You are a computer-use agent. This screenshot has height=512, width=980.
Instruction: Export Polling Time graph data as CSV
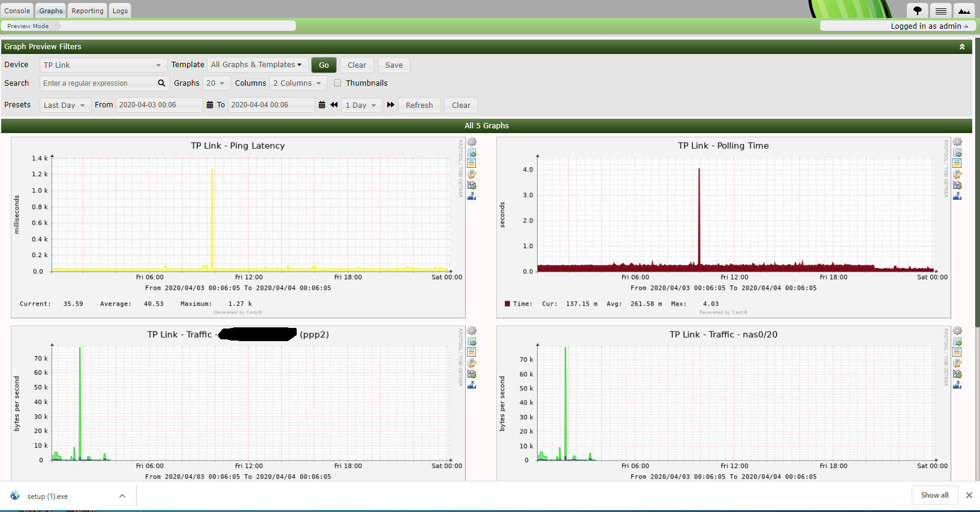click(x=957, y=153)
